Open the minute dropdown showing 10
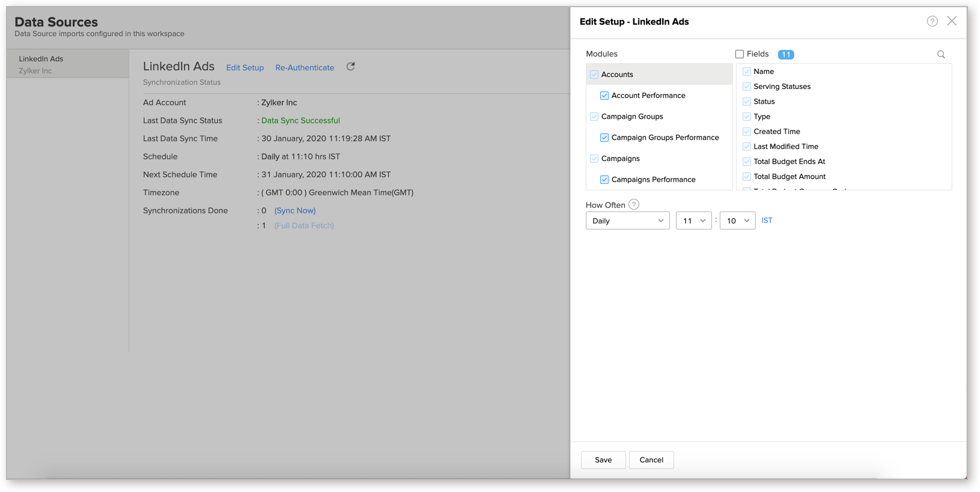 click(737, 220)
